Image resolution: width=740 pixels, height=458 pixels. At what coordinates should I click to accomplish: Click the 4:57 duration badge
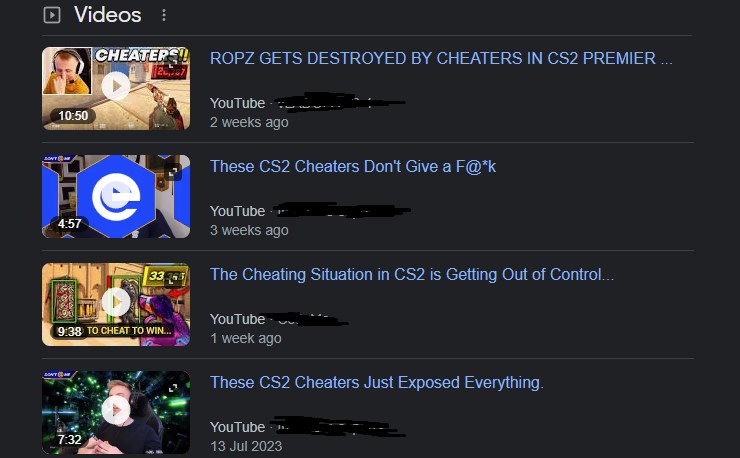coord(69,224)
